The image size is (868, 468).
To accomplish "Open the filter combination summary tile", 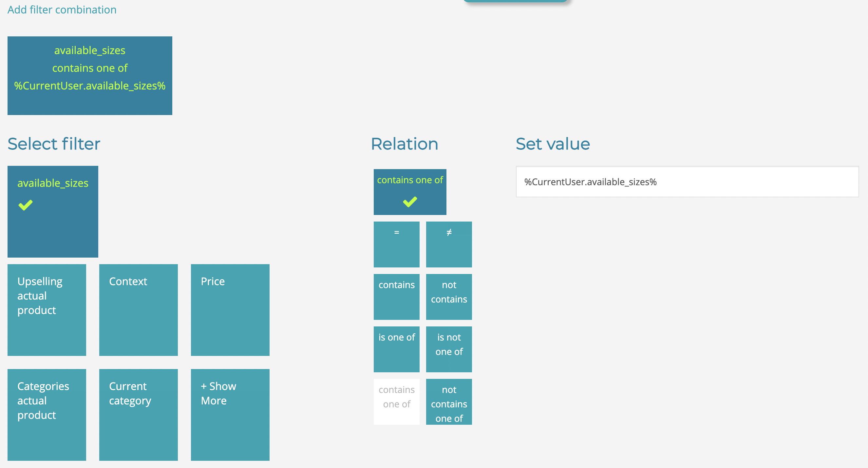I will coord(90,75).
